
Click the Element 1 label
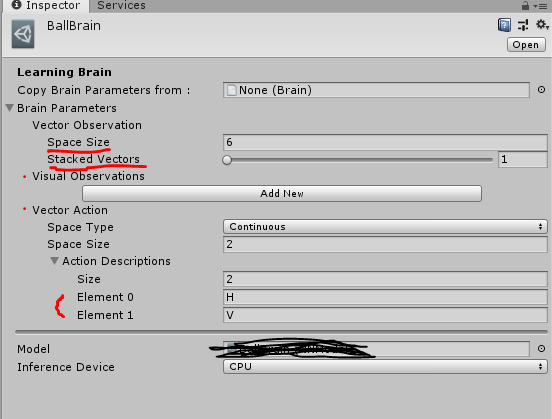point(105,315)
